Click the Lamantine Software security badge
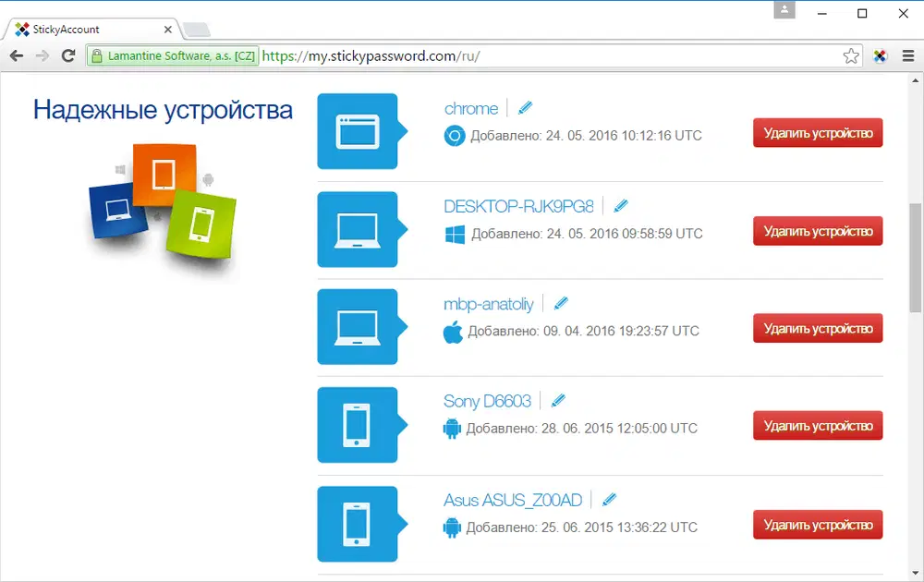Image resolution: width=924 pixels, height=582 pixels. pos(172,55)
